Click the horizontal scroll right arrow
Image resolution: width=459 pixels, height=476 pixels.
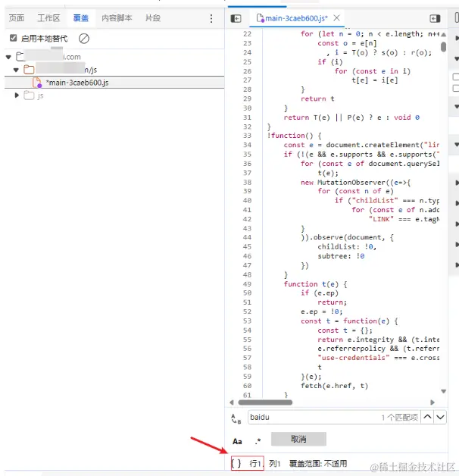pos(432,402)
